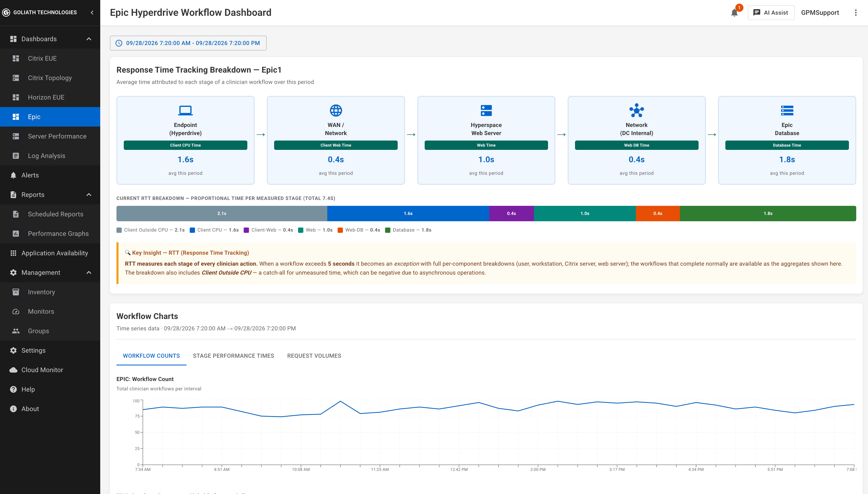Open the GPMSupport user menu

click(820, 13)
